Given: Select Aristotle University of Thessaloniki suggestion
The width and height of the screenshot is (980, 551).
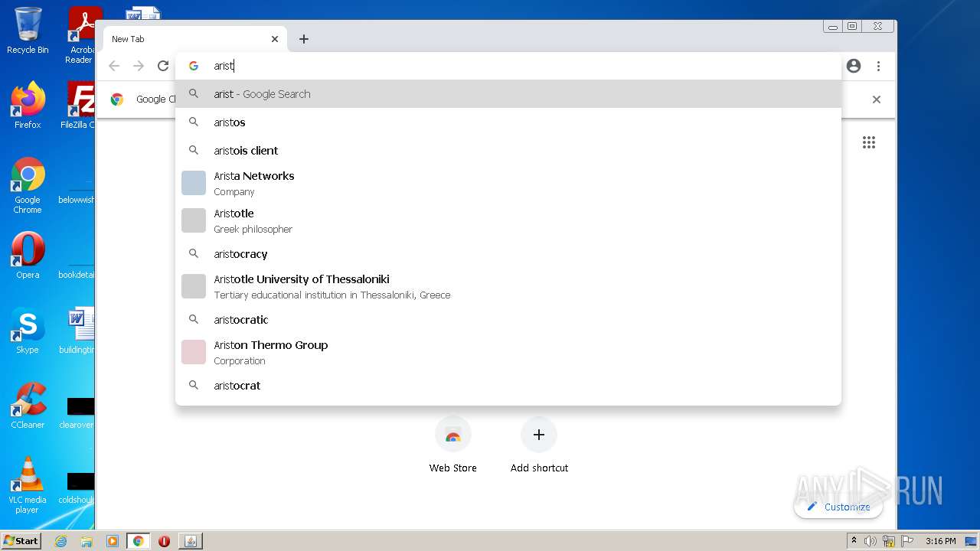Looking at the screenshot, I should [508, 287].
